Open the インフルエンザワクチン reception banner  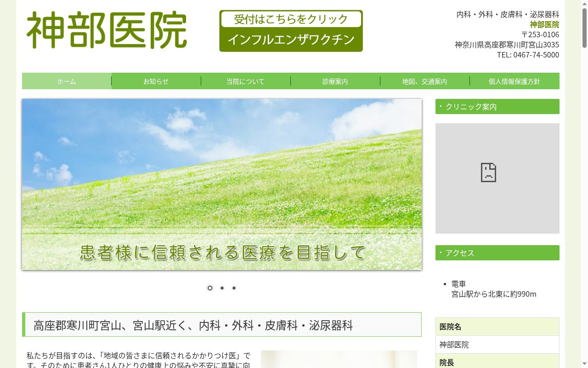(291, 31)
